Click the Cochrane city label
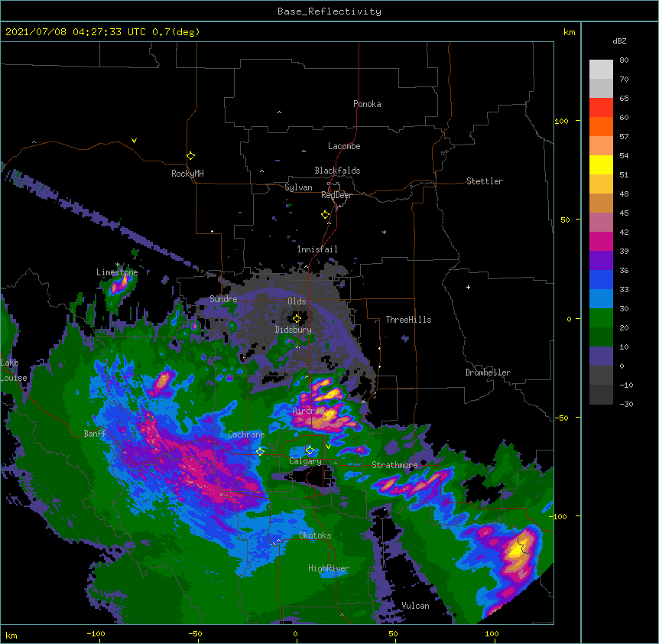Viewport: 659px width, 644px height. coord(246,434)
